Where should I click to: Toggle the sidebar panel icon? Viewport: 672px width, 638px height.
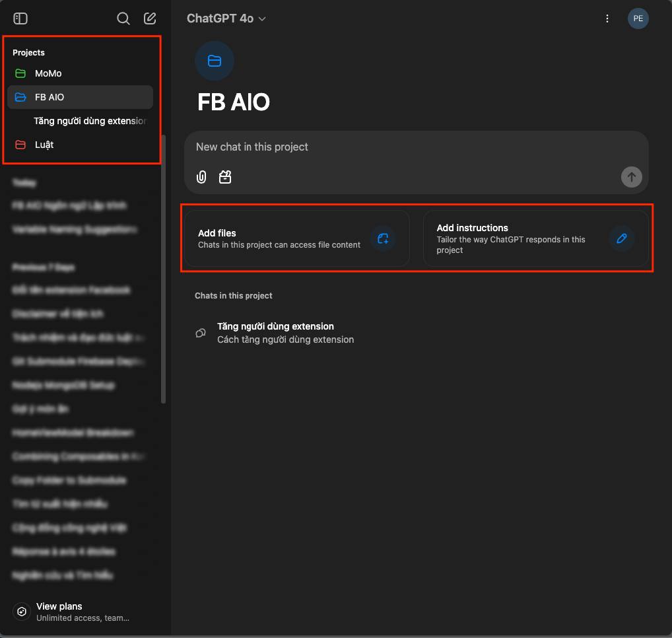[20, 18]
